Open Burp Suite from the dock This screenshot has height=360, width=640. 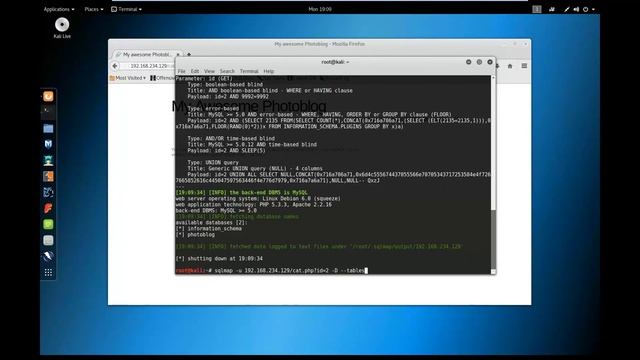(48, 176)
